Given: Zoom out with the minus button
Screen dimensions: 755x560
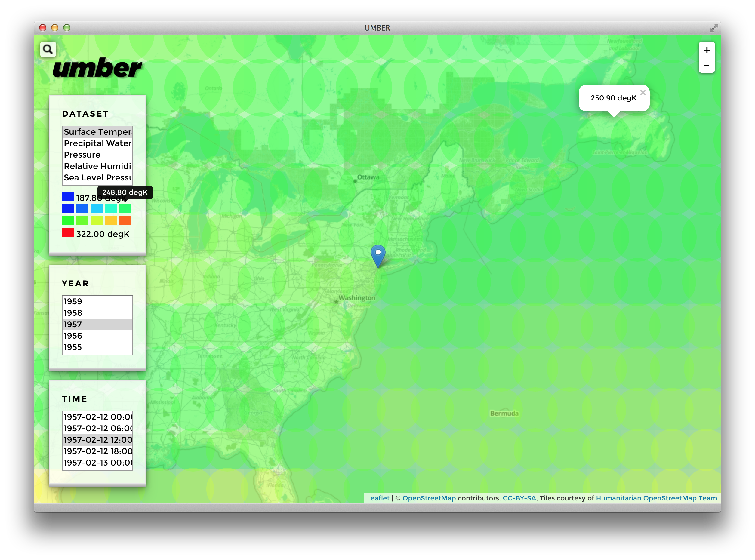Looking at the screenshot, I should [707, 66].
